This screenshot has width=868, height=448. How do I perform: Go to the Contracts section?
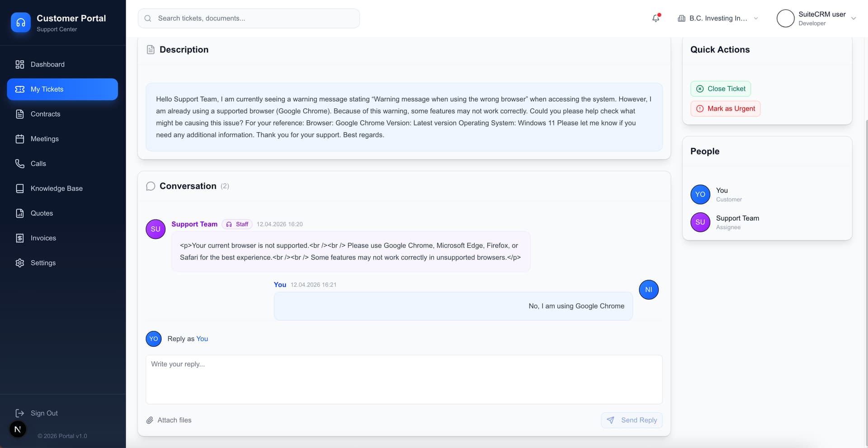[x=45, y=114]
